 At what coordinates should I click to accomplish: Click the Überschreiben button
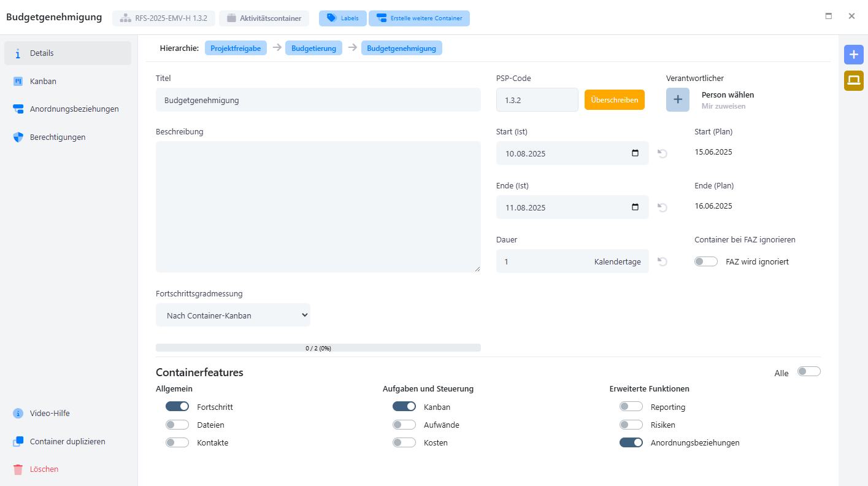point(615,99)
